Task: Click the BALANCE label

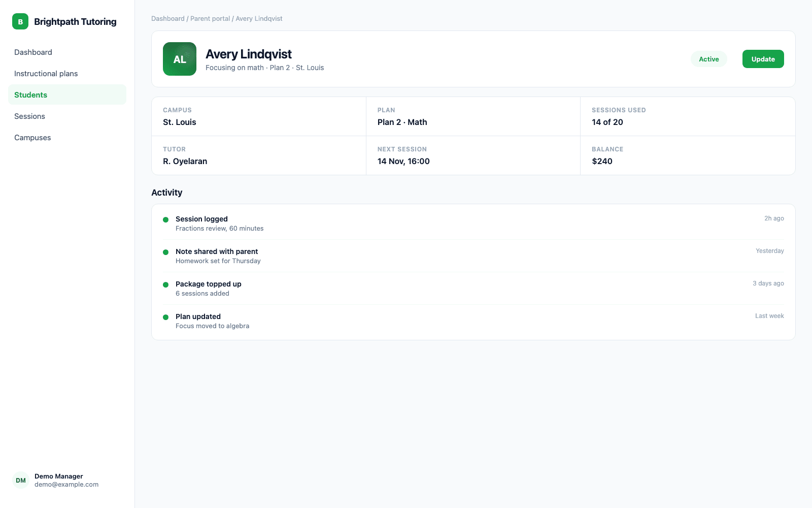Action: (x=607, y=149)
